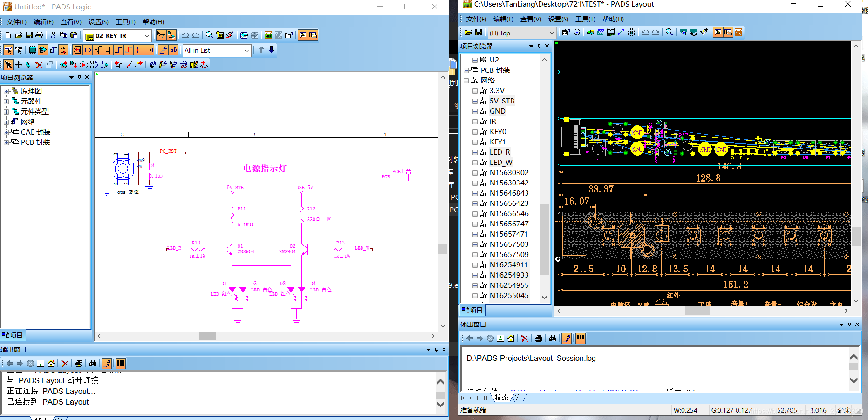Click 项目 tab below Layout project browser
This screenshot has width=868, height=420.
472,310
